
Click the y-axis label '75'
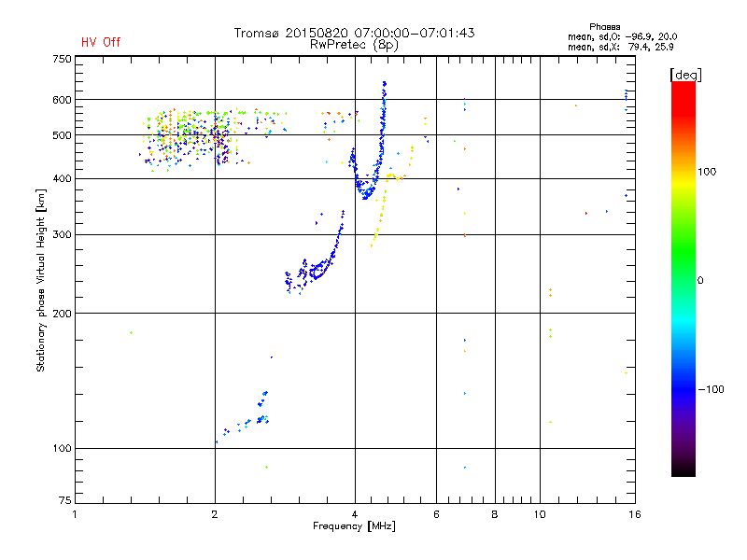pos(64,500)
